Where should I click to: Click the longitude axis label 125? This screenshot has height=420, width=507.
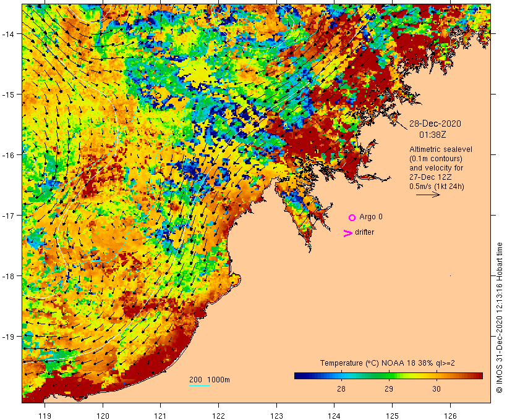[x=392, y=416]
